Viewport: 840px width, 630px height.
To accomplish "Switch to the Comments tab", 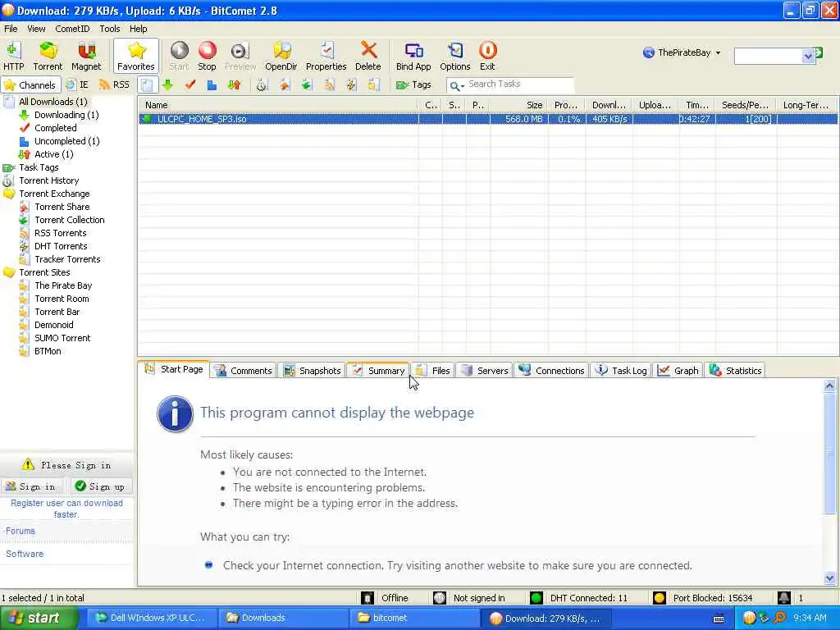I will [244, 370].
